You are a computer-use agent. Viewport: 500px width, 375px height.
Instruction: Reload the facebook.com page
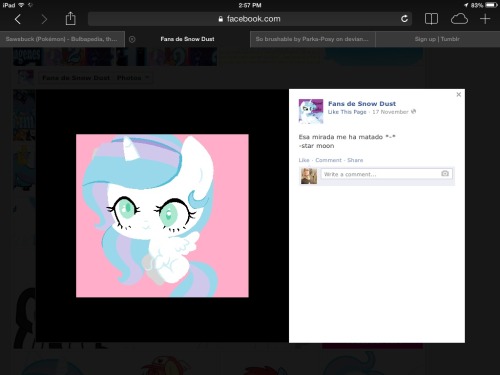point(404,19)
